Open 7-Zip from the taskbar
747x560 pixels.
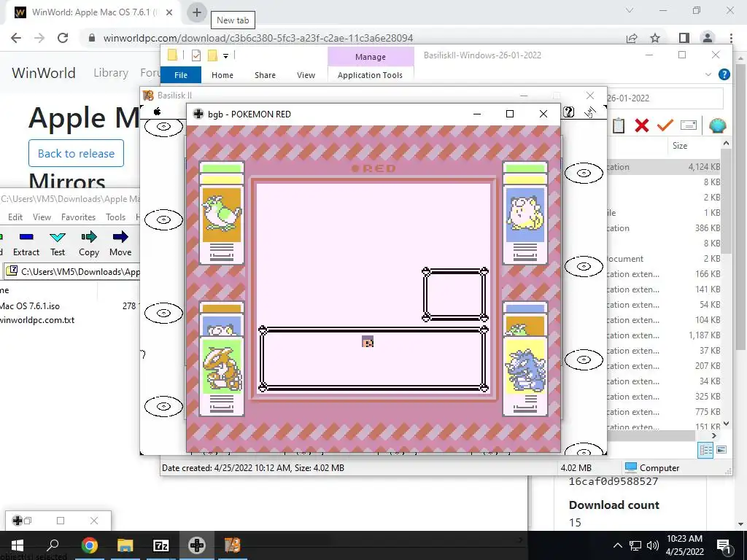pos(161,545)
